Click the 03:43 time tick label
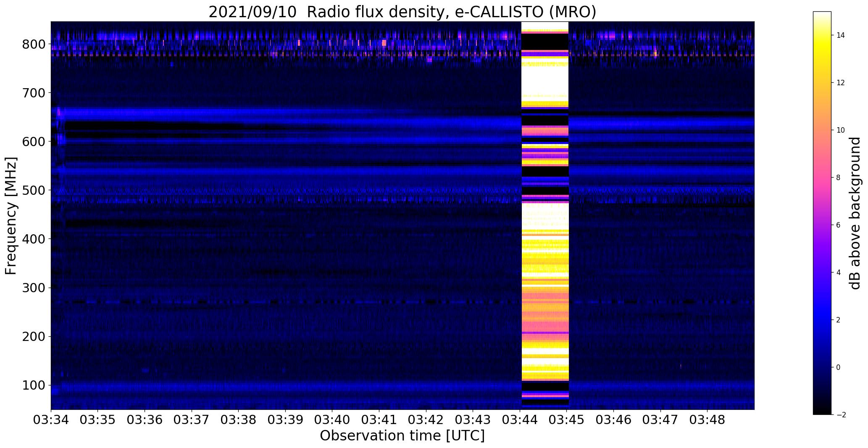Screen dimensions: 868x448 pyautogui.click(x=473, y=420)
